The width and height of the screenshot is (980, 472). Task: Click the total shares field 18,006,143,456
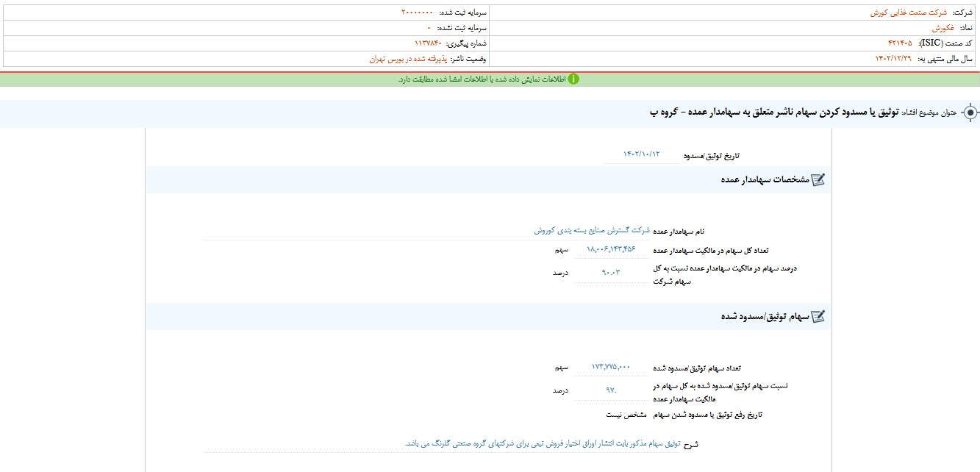(610, 250)
